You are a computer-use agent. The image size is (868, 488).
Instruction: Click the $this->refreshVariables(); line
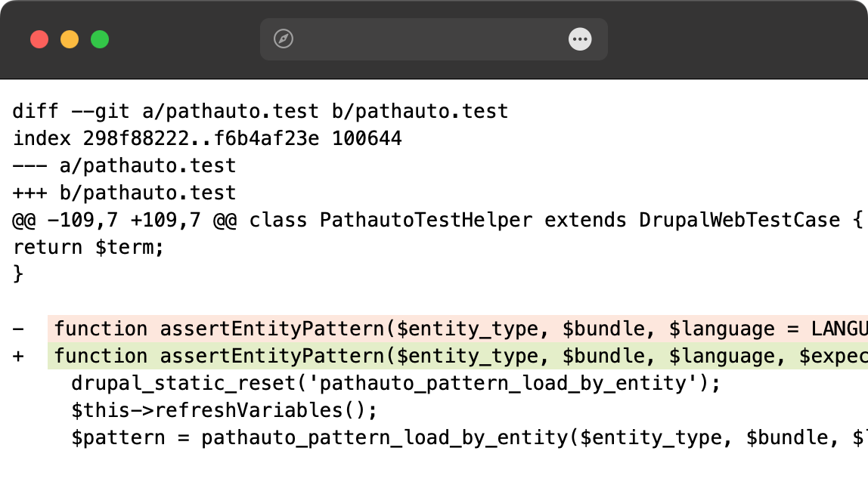225,410
